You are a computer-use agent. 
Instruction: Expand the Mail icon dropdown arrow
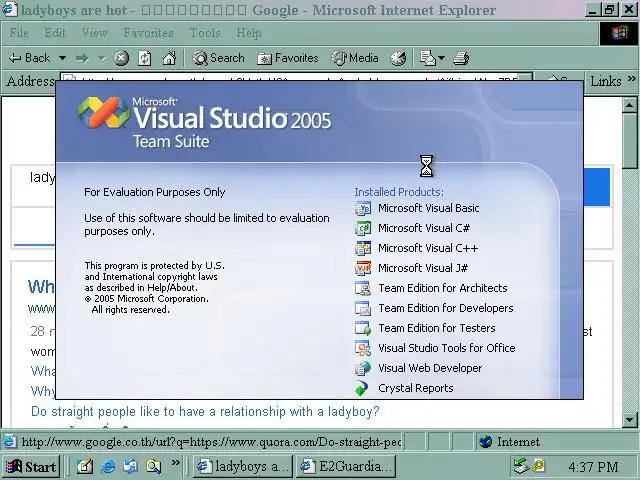[x=441, y=58]
